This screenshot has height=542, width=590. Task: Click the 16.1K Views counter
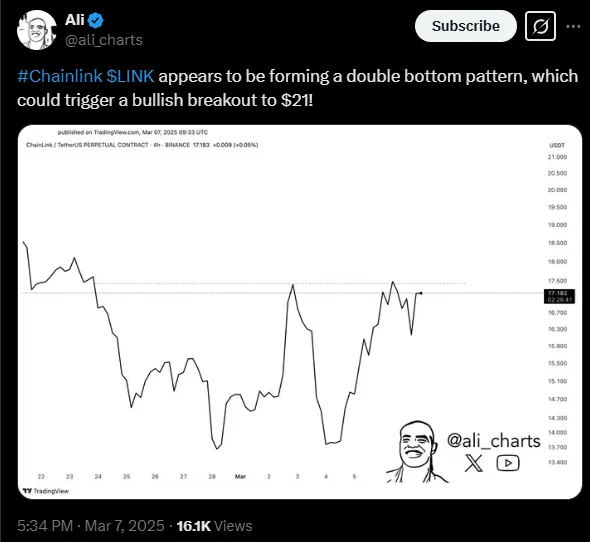(214, 525)
